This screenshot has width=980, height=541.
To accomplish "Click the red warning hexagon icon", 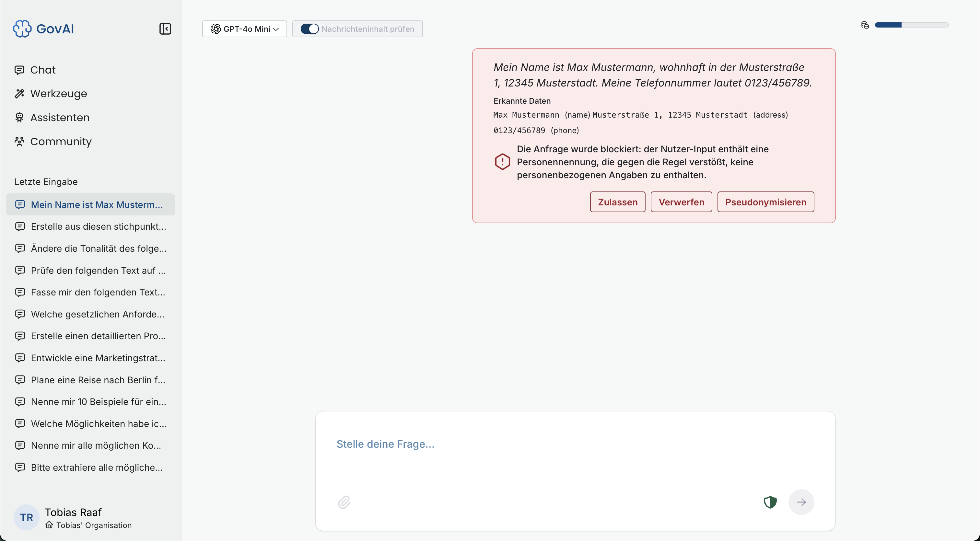I will 502,162.
